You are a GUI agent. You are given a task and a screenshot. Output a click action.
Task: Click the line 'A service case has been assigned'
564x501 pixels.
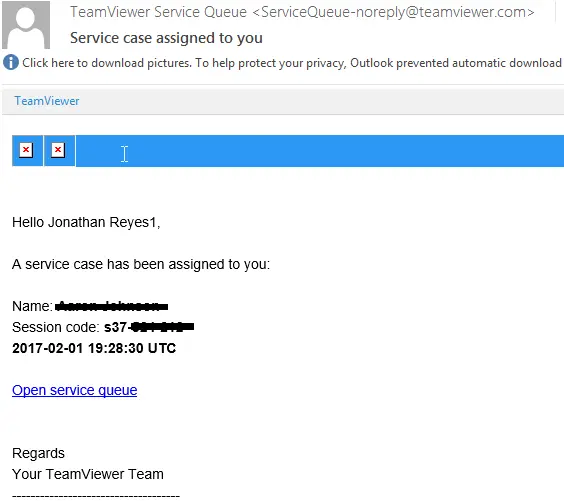[x=141, y=264]
